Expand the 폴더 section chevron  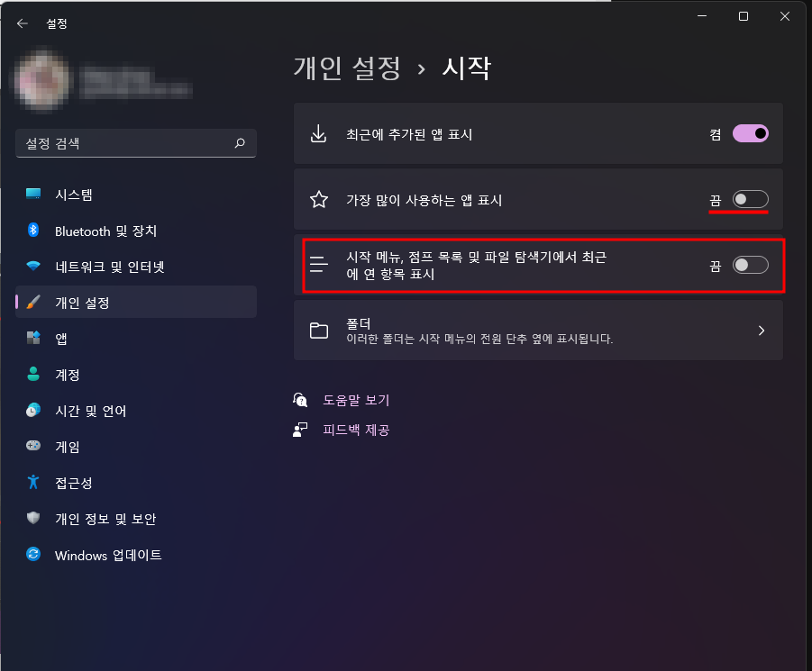[762, 330]
